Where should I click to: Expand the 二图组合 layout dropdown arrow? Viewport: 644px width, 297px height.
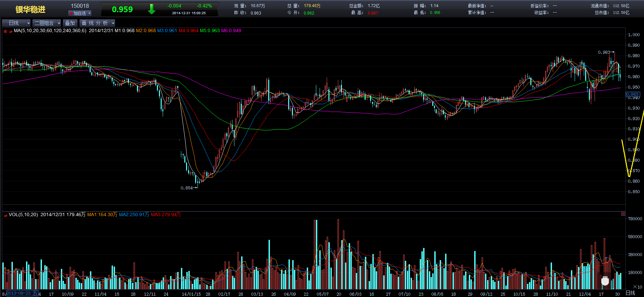(59, 23)
